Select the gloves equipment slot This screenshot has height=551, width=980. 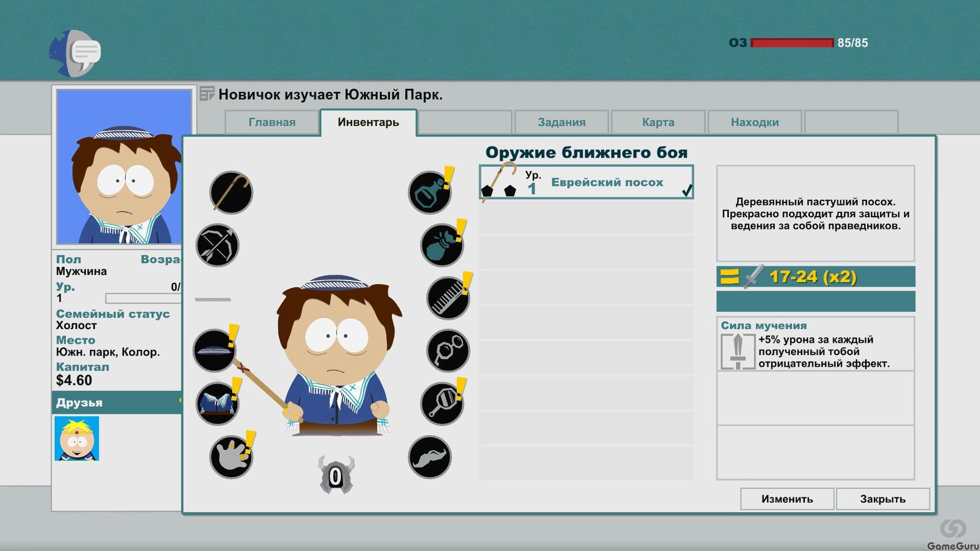pos(231,457)
